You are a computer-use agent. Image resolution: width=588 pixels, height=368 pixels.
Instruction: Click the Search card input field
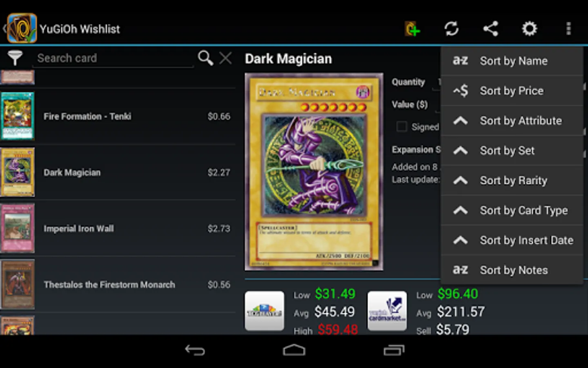click(x=113, y=58)
